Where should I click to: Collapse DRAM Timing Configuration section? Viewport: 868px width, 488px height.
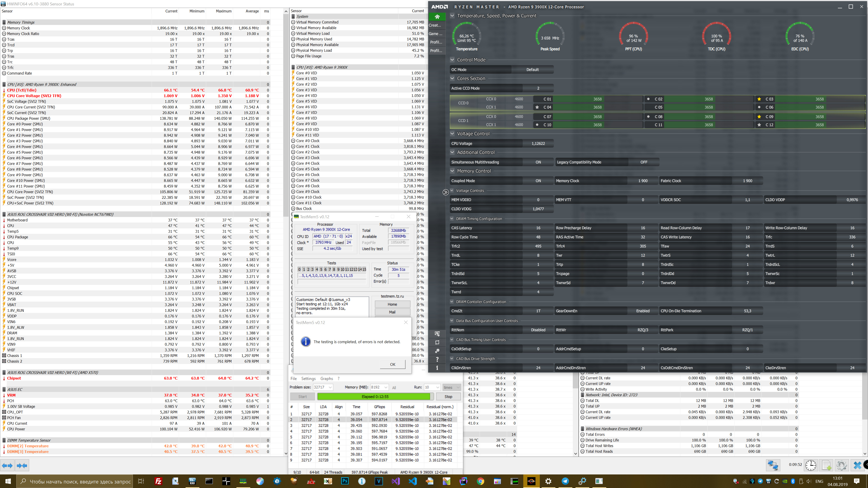(x=452, y=218)
